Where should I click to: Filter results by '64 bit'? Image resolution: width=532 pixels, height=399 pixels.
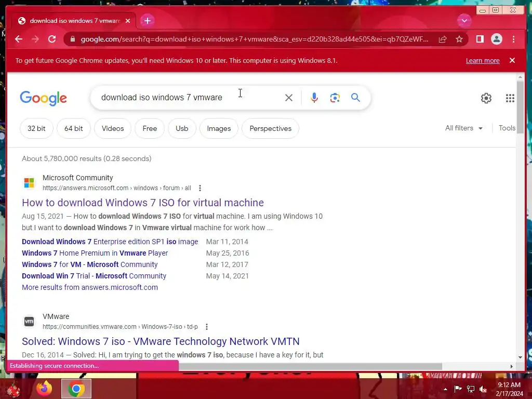coord(74,128)
